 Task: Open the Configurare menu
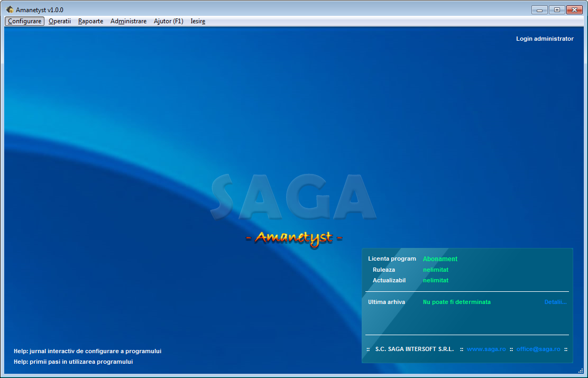[24, 21]
